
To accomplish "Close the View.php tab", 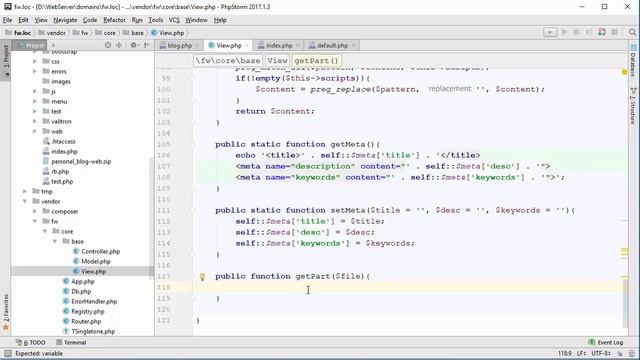I will point(247,46).
